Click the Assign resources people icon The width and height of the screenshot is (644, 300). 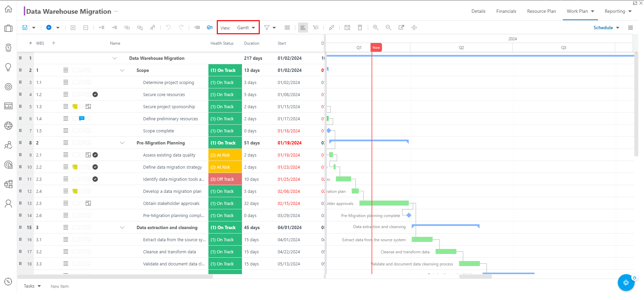[x=153, y=28]
